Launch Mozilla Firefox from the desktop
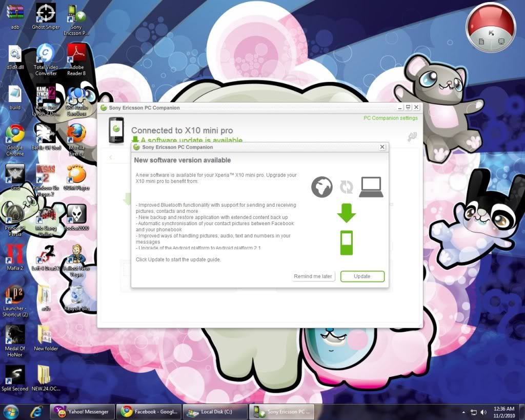The height and width of the screenshot is (420, 525). (76, 135)
